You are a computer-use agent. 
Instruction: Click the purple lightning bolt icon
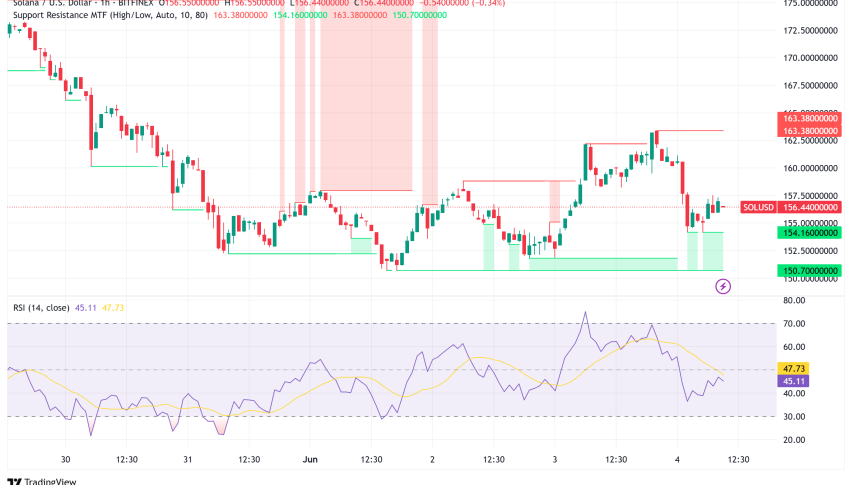point(723,286)
